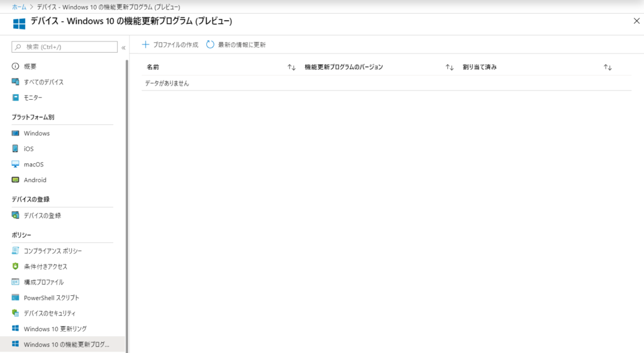The image size is (644, 353).
Task: Sort by 名前 column arrows
Action: pos(292,67)
